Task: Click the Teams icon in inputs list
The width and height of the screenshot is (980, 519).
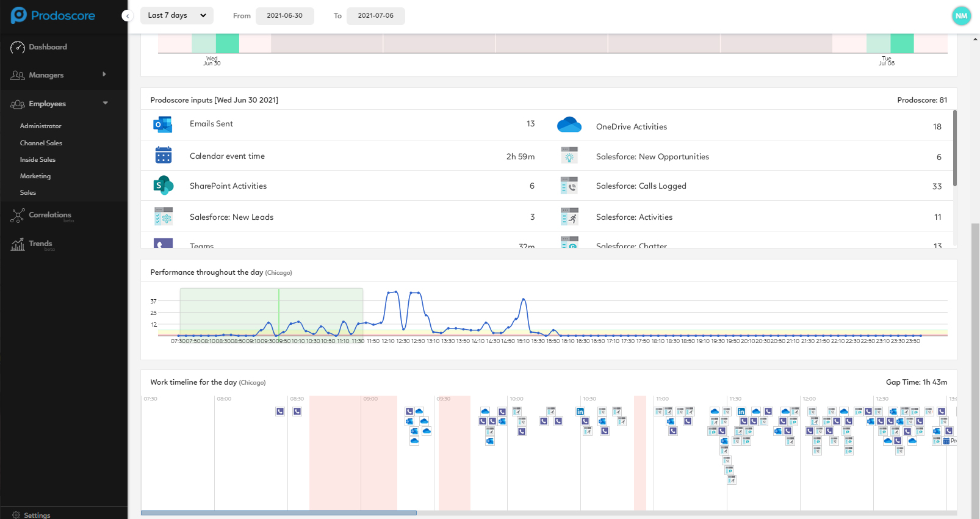Action: (x=163, y=243)
